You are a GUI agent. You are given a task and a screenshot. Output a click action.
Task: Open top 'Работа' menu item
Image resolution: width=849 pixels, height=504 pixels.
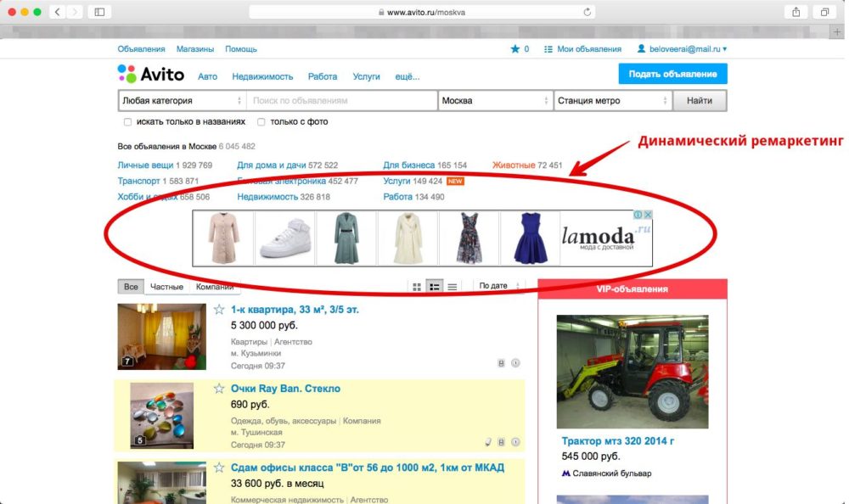click(x=323, y=77)
